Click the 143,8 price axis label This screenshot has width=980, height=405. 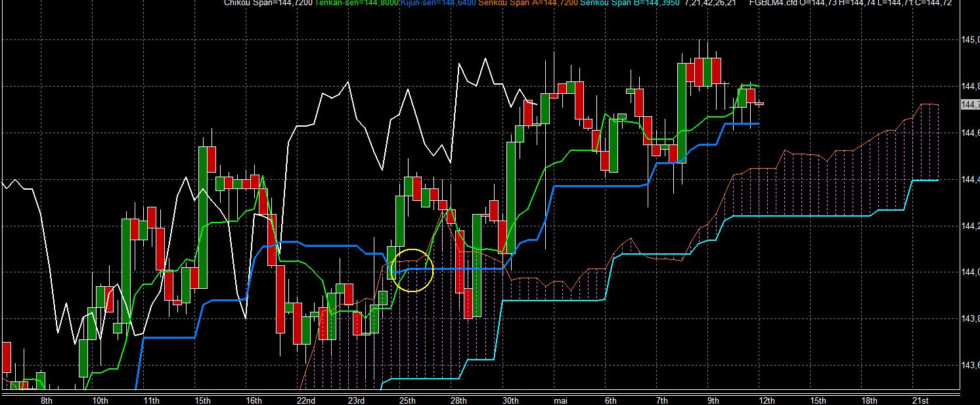click(970, 318)
